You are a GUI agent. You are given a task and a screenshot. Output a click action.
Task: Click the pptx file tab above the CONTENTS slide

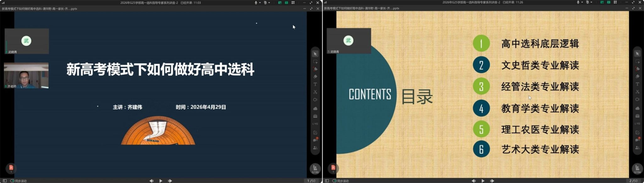(362, 8)
